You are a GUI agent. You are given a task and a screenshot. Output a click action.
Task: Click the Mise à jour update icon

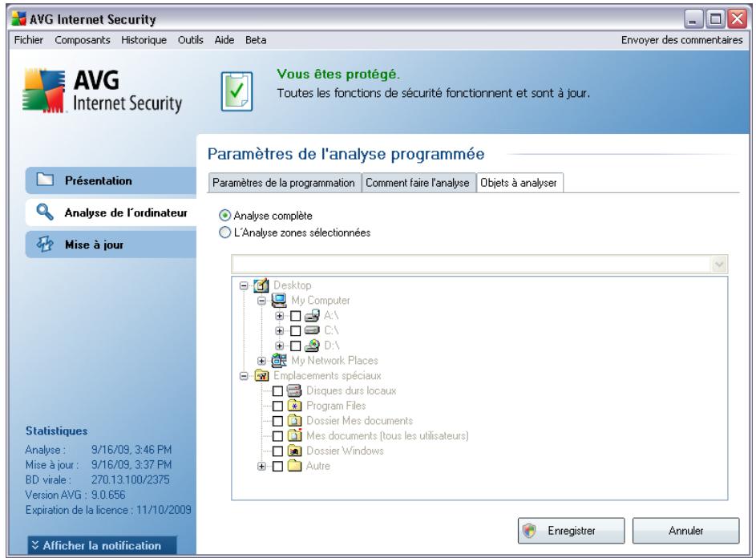click(45, 244)
